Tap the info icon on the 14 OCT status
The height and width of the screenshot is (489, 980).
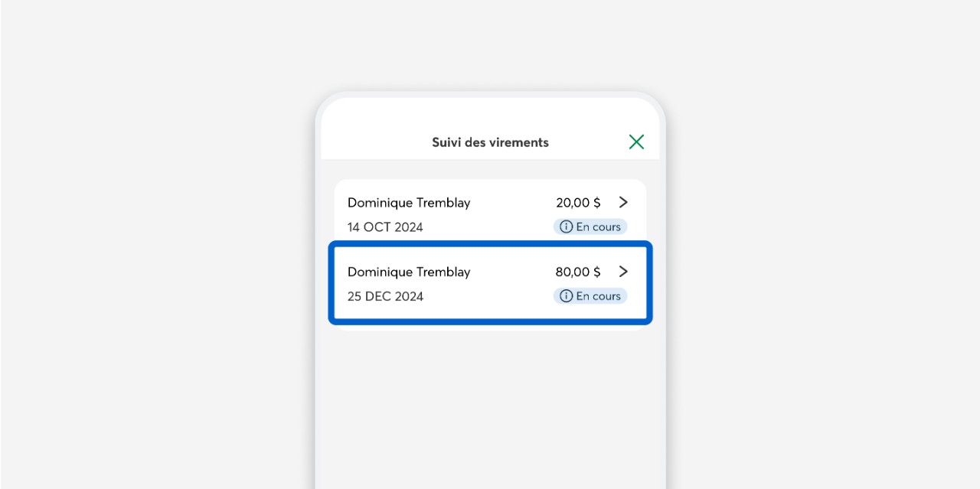tap(566, 227)
